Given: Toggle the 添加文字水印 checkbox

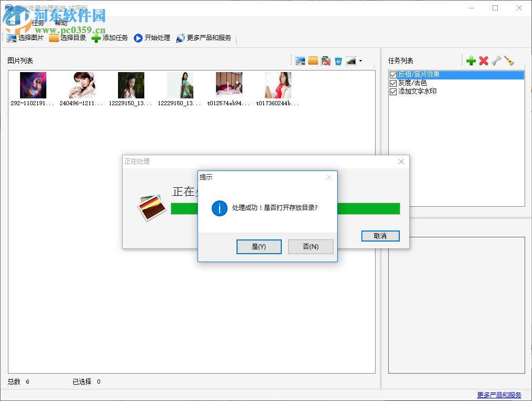Looking at the screenshot, I should (392, 91).
